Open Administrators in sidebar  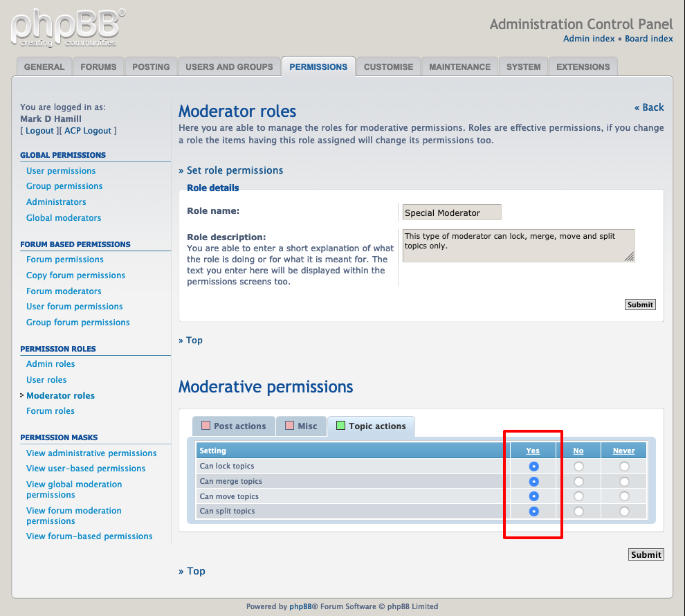[56, 202]
